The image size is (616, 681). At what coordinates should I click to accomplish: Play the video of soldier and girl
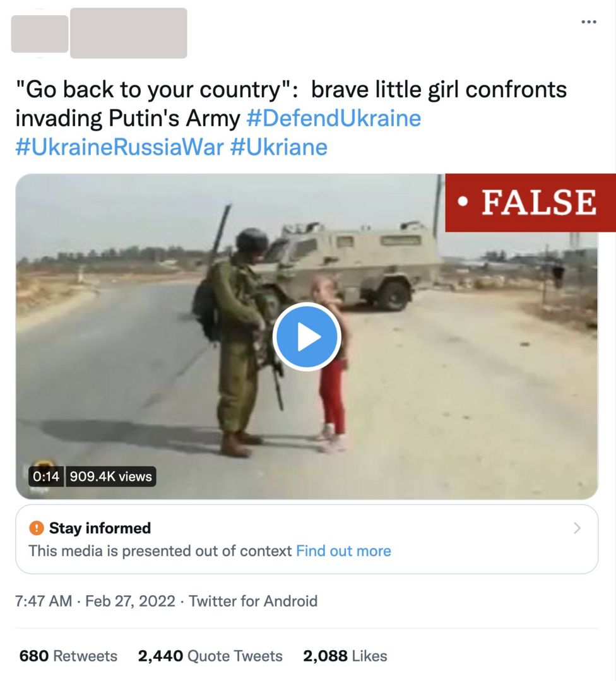(307, 337)
